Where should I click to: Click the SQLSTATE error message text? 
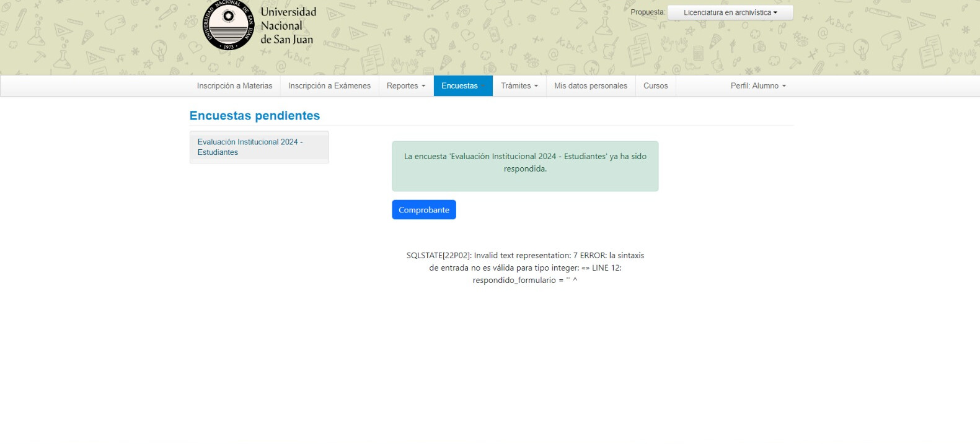click(x=524, y=268)
